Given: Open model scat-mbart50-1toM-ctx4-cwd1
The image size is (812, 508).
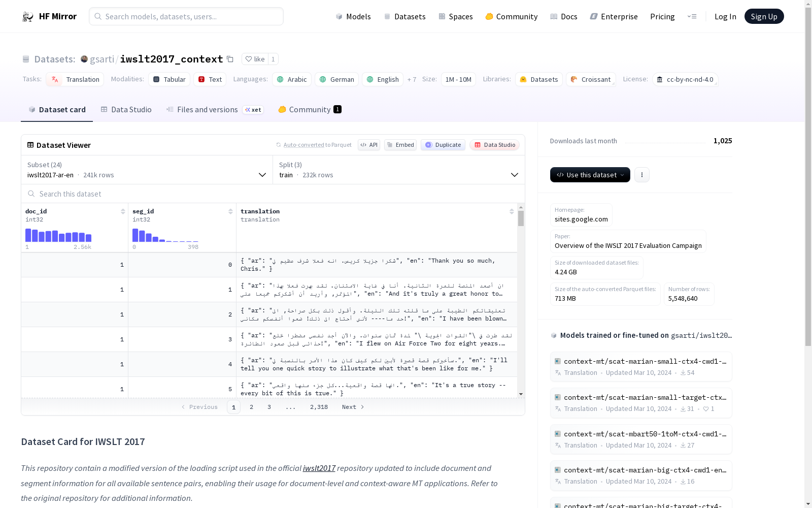Looking at the screenshot, I should click(x=641, y=439).
